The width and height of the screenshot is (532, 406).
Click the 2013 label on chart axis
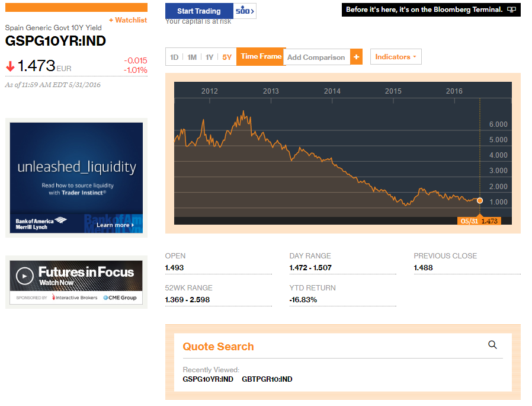[x=271, y=91]
